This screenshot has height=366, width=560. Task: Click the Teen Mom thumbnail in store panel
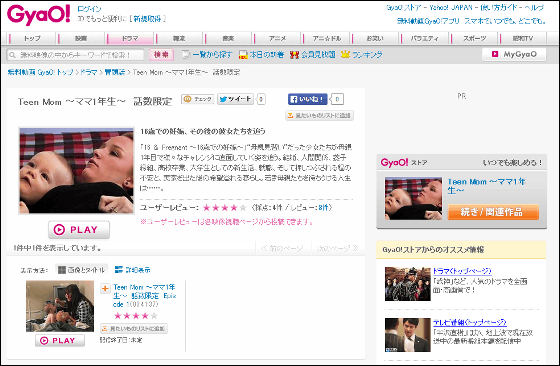[x=413, y=198]
